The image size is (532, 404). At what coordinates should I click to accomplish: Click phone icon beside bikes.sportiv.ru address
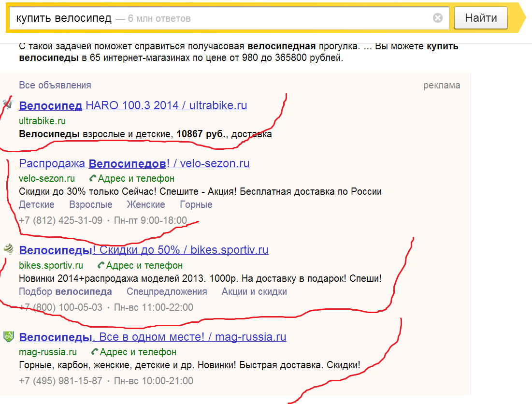[x=101, y=265]
